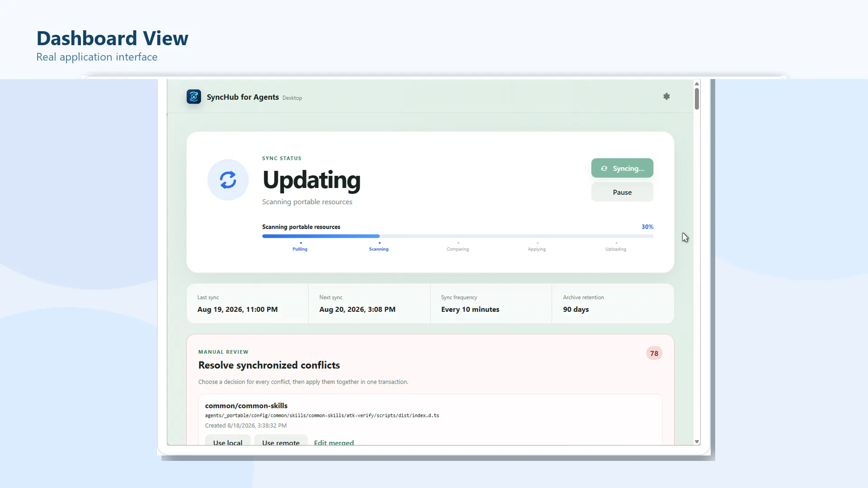Click the SYNC STATUS label
The image size is (868, 488).
coord(282,158)
